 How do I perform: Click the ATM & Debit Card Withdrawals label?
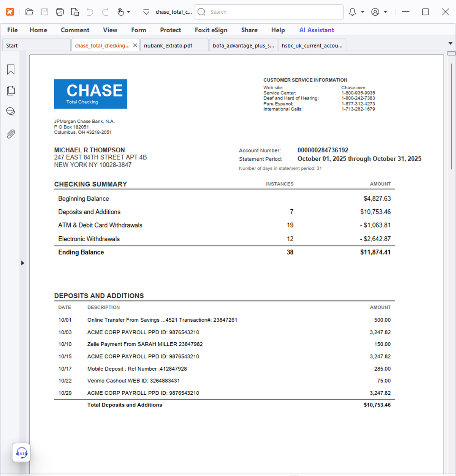tap(100, 225)
